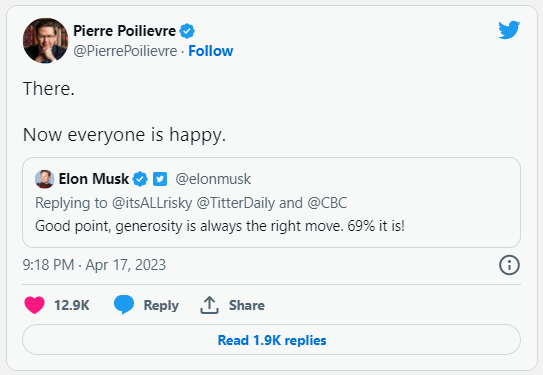Open the @PierrePoilievre handle
Image resolution: width=543 pixels, height=375 pixels.
coord(125,51)
